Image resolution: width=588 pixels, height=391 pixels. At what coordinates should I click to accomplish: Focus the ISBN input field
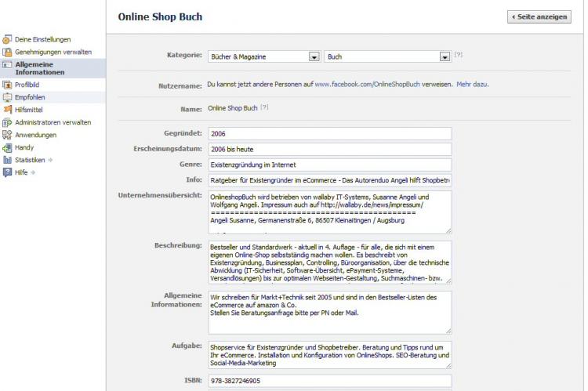329,381
